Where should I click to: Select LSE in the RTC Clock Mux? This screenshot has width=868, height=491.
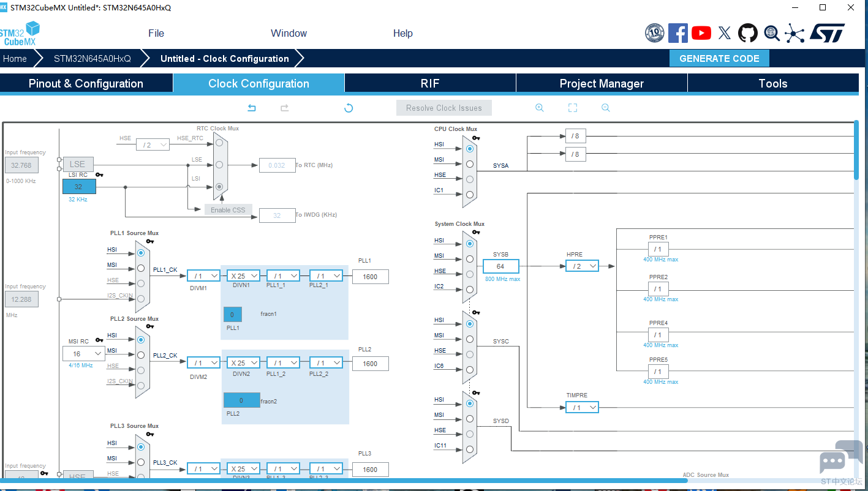click(219, 165)
